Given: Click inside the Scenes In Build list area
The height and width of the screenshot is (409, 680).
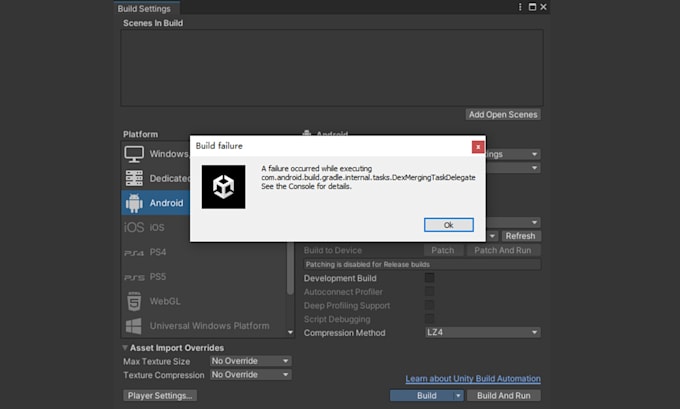Looking at the screenshot, I should pyautogui.click(x=332, y=68).
